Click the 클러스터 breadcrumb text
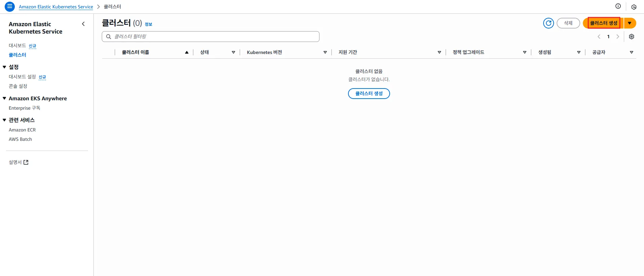Screen dimensions: 644x276 click(112, 7)
